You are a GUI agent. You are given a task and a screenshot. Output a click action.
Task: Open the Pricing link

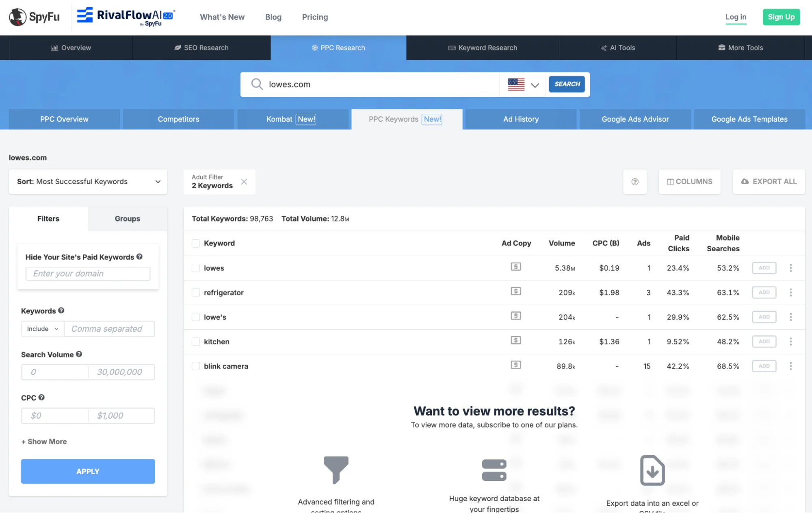pyautogui.click(x=315, y=17)
